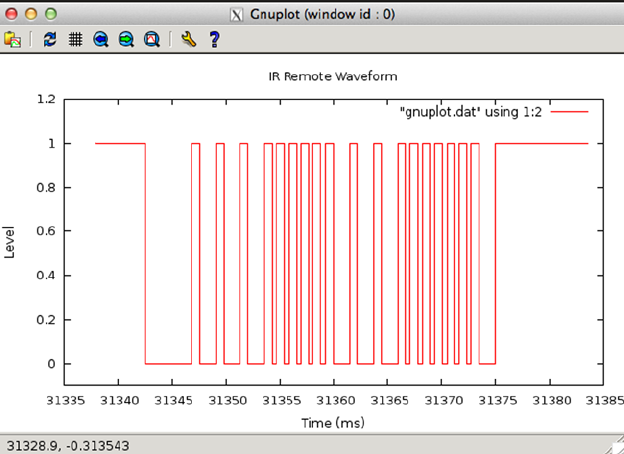
Task: Click the plot title "IR Remote Waveform"
Action: pos(333,76)
